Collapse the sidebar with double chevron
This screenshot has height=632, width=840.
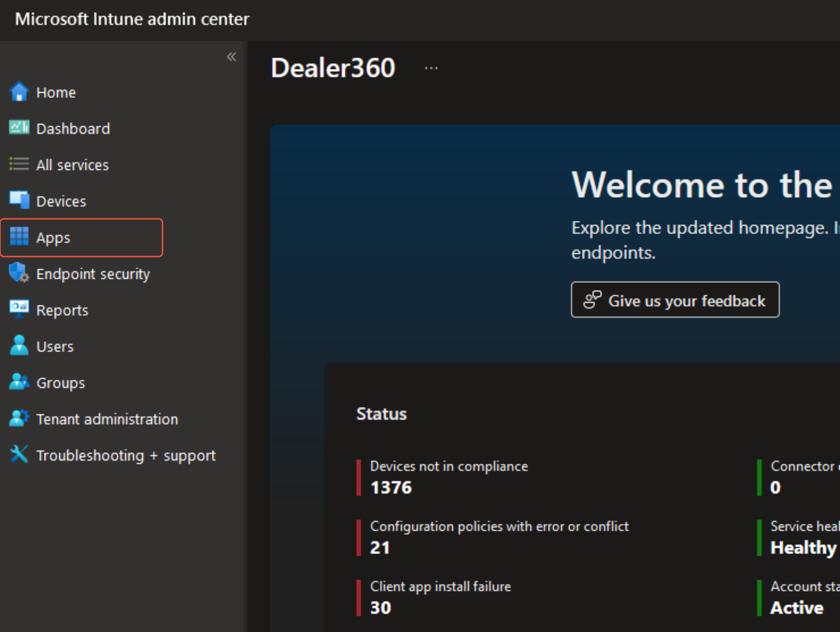tap(231, 57)
